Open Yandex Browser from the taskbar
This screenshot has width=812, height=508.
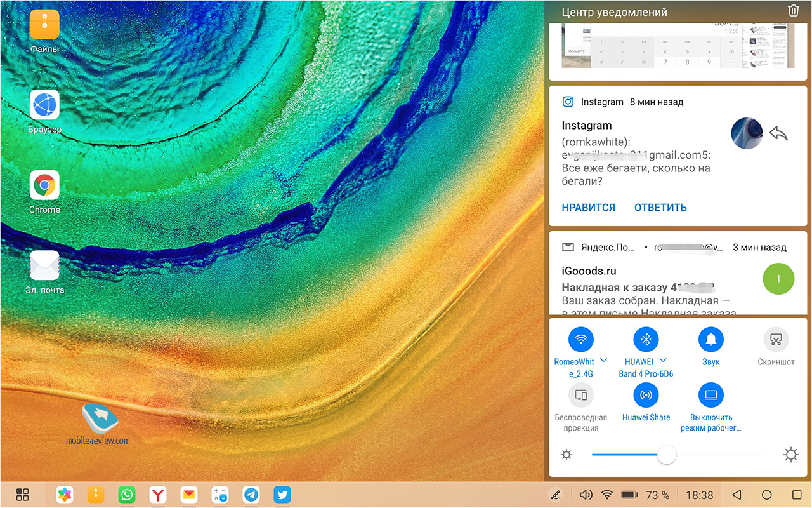click(x=158, y=495)
